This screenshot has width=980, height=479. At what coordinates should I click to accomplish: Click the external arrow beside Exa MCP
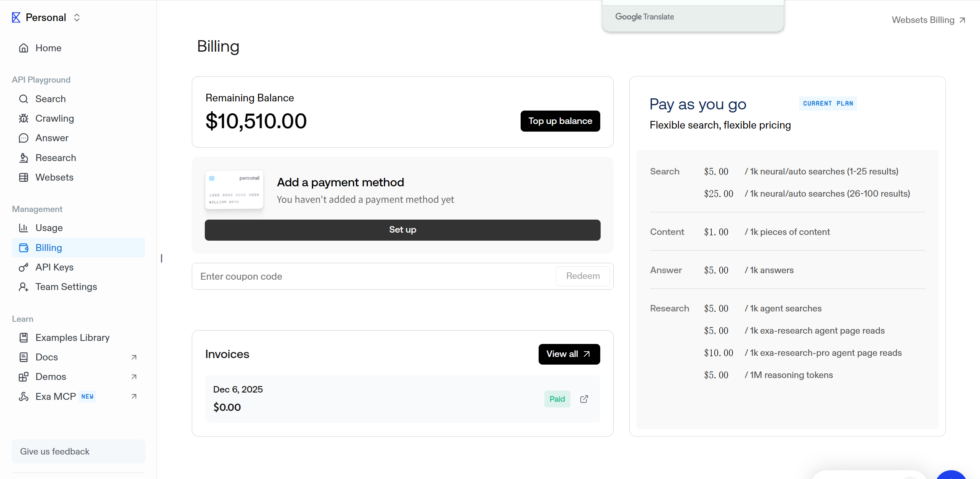134,397
